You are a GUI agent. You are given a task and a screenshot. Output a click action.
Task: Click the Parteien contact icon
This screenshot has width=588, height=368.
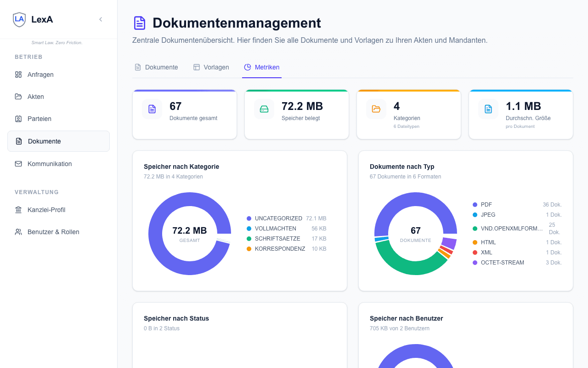coord(19,119)
